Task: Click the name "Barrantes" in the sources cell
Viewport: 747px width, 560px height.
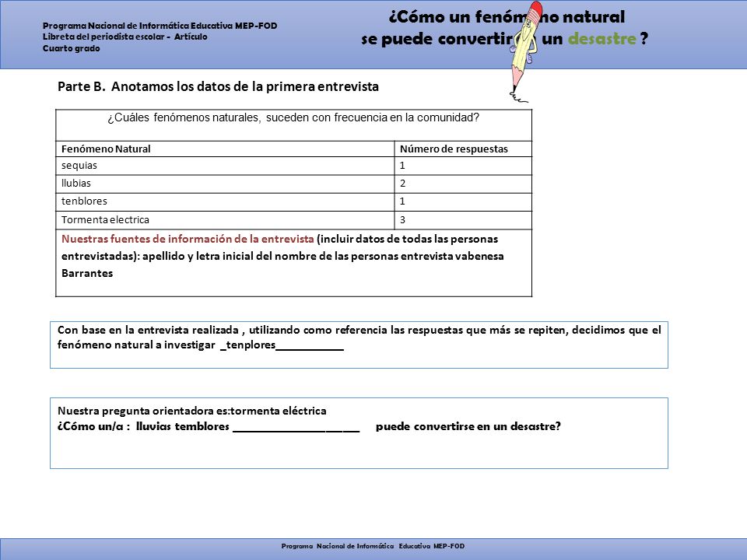Action: (87, 273)
